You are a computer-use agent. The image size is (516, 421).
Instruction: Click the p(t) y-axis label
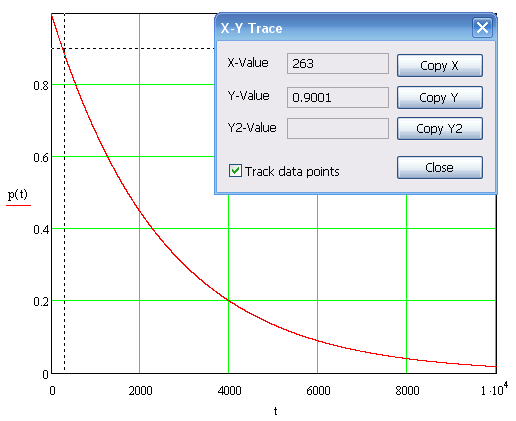(x=18, y=194)
